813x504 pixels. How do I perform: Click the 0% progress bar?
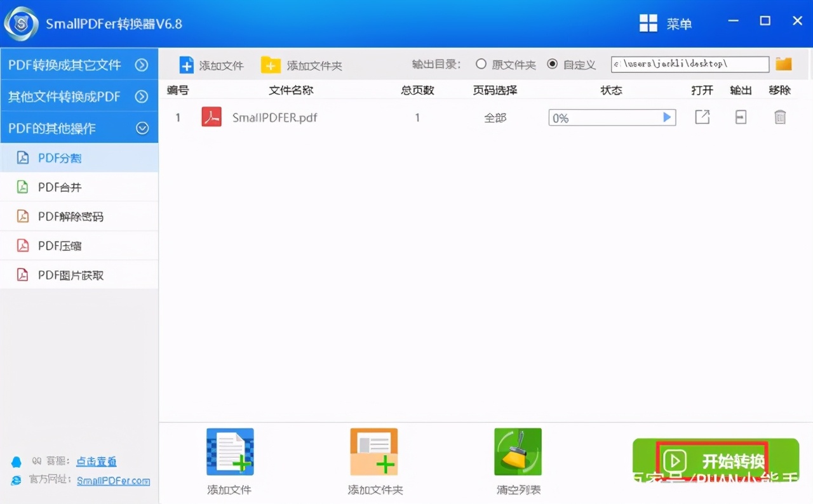pyautogui.click(x=612, y=117)
